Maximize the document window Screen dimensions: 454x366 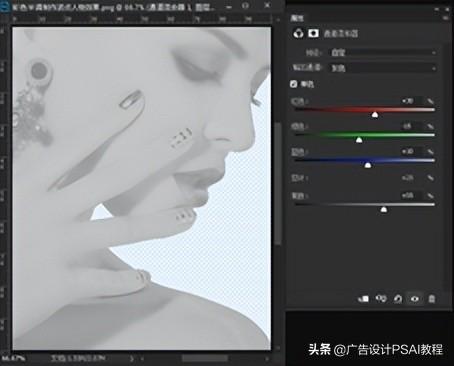click(x=246, y=6)
